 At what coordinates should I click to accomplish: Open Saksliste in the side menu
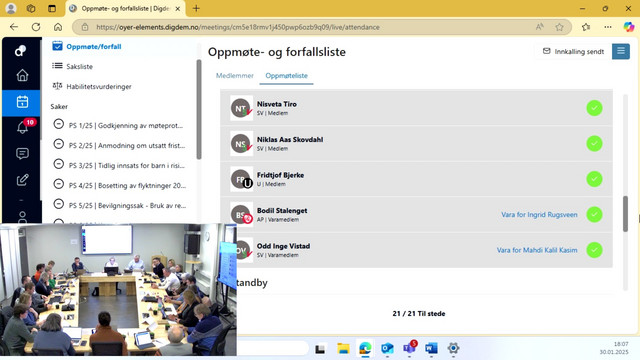[79, 66]
